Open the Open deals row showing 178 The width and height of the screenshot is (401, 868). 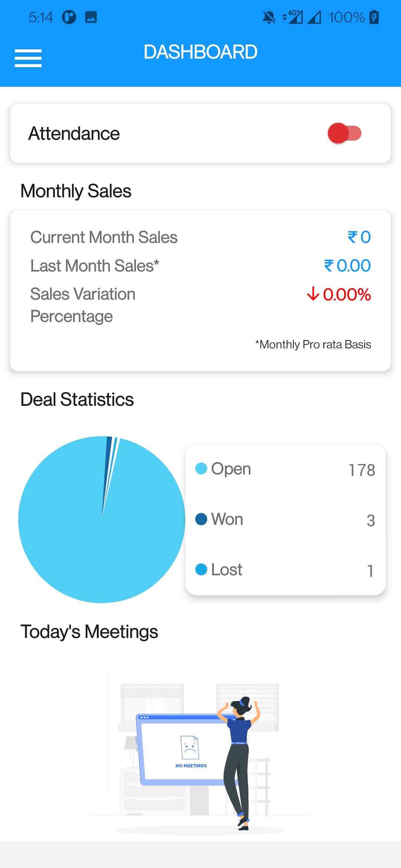click(x=285, y=469)
